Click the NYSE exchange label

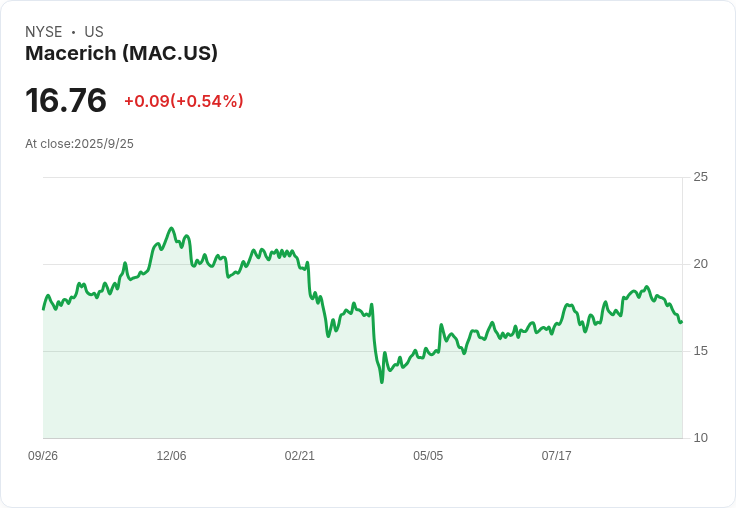43,32
